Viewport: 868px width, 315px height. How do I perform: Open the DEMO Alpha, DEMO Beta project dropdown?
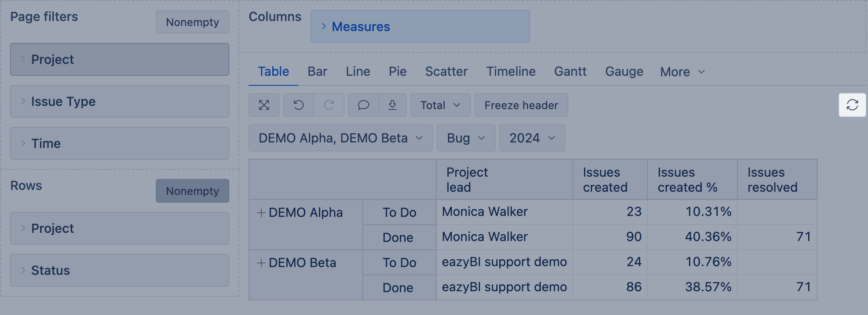point(340,138)
